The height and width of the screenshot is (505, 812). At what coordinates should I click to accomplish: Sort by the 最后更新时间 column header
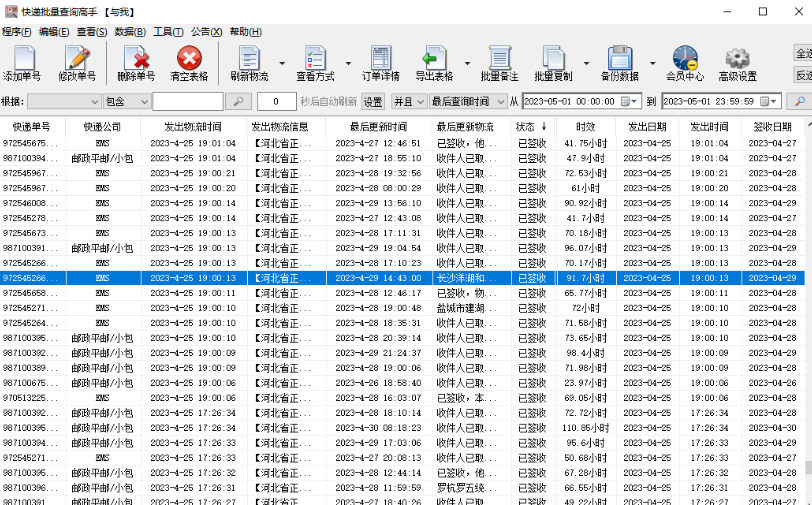pyautogui.click(x=378, y=126)
